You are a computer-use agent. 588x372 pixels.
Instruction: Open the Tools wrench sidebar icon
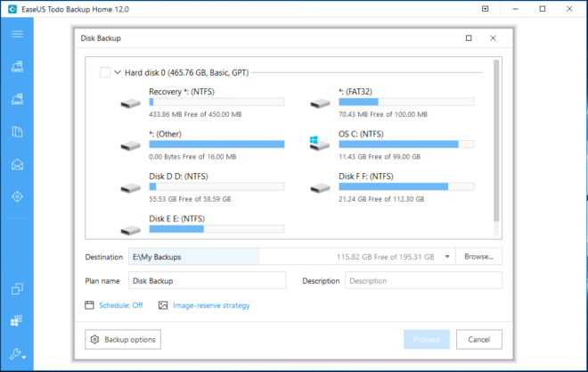pyautogui.click(x=17, y=354)
